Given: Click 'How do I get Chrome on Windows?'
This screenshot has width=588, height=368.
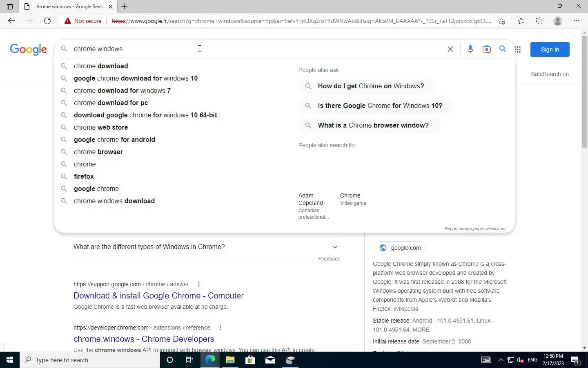Looking at the screenshot, I should 366,86.
